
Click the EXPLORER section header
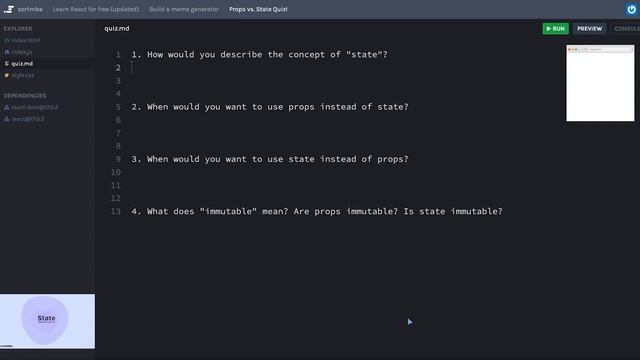click(18, 29)
